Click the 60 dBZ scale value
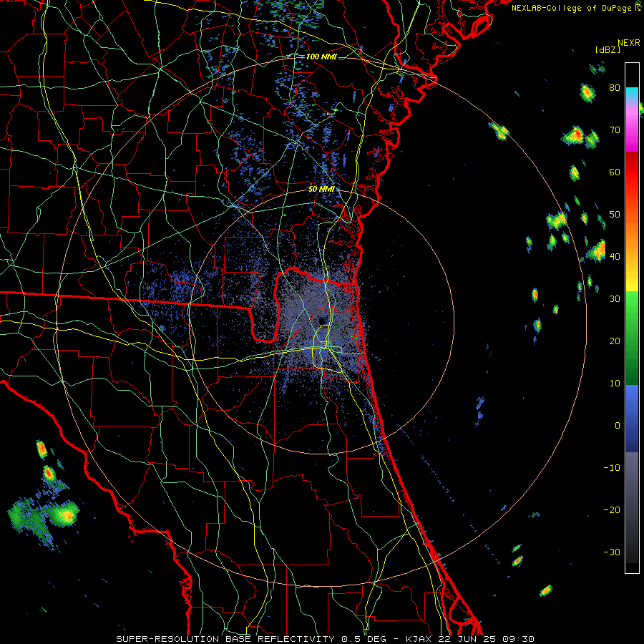This screenshot has width=644, height=644. point(615,172)
